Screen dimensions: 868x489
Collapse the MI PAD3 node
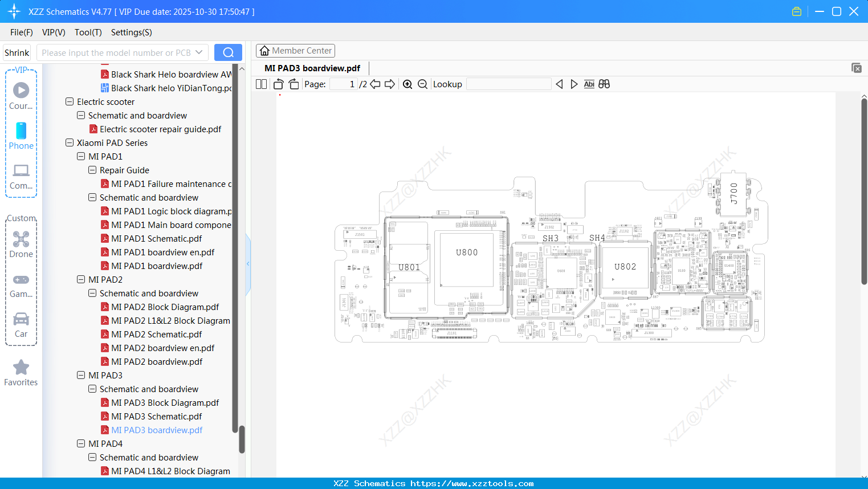point(81,375)
